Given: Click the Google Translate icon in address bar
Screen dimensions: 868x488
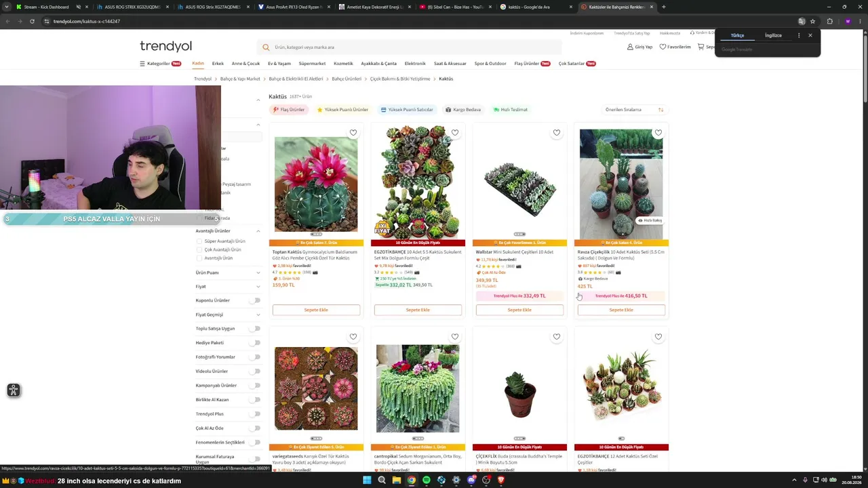Looking at the screenshot, I should 802,21.
